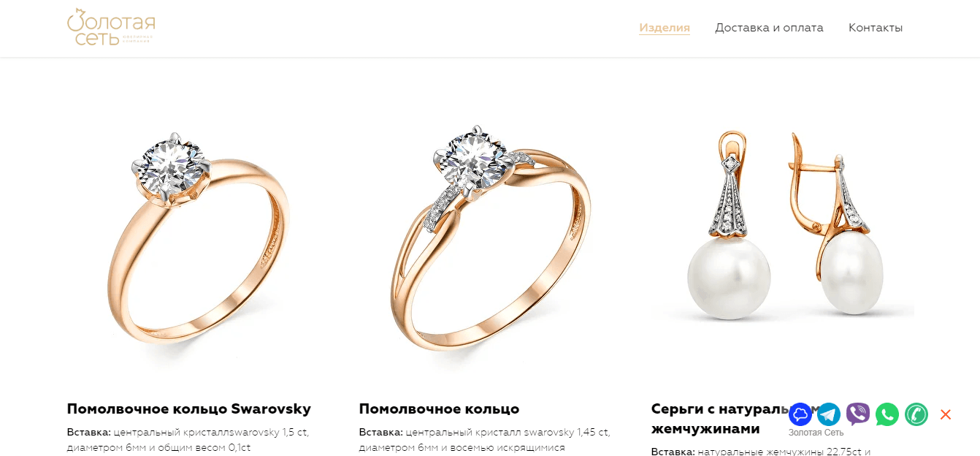Select the Изделия menu item
Image resolution: width=980 pixels, height=456 pixels.
(665, 28)
